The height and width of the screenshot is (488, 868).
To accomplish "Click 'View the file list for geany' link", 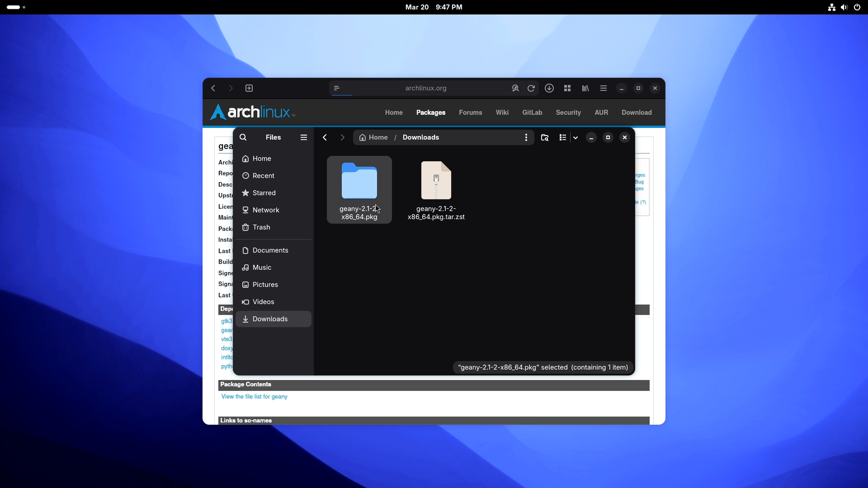I will pos(254,396).
